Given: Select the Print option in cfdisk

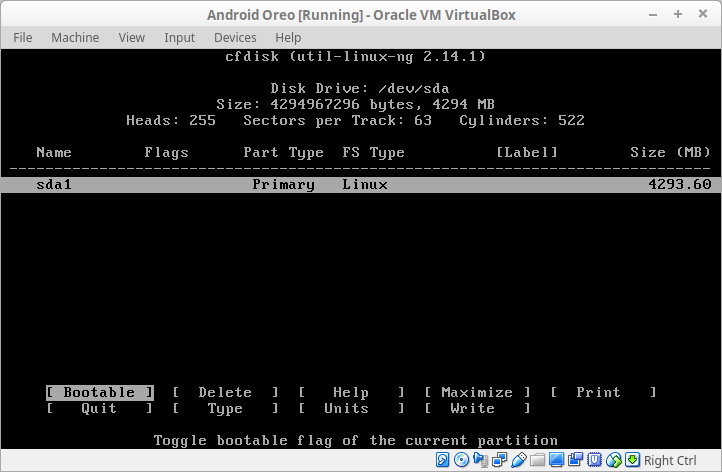Looking at the screenshot, I should click(603, 392).
